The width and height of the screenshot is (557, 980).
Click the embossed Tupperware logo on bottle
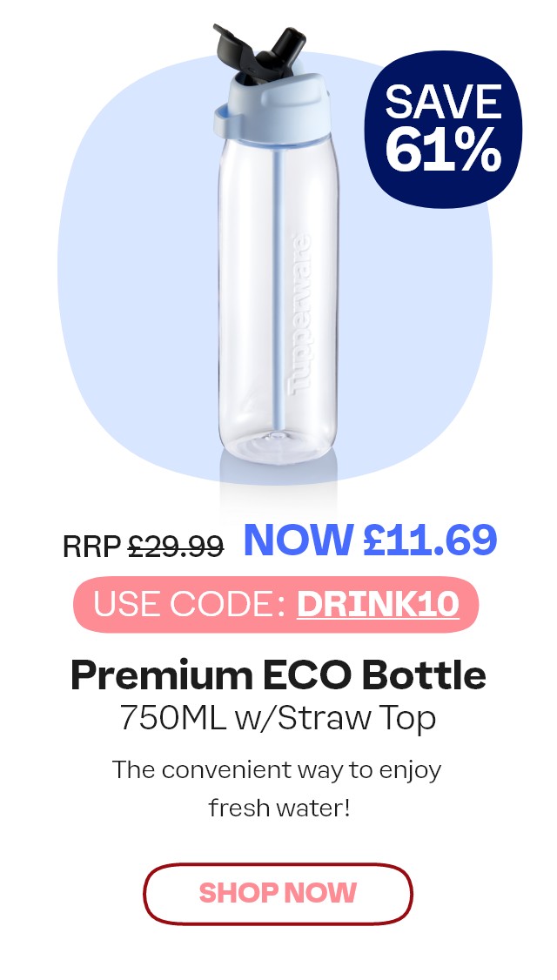point(299,314)
